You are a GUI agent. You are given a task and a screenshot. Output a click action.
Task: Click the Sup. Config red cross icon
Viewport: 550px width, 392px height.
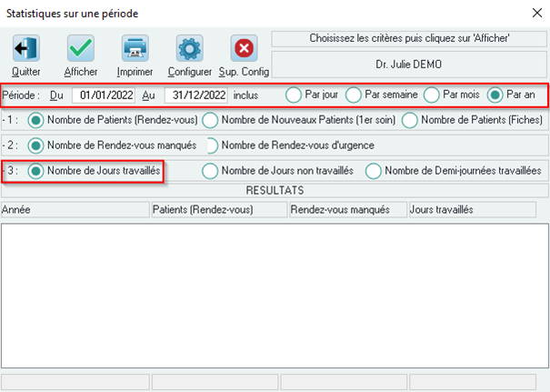coord(244,48)
